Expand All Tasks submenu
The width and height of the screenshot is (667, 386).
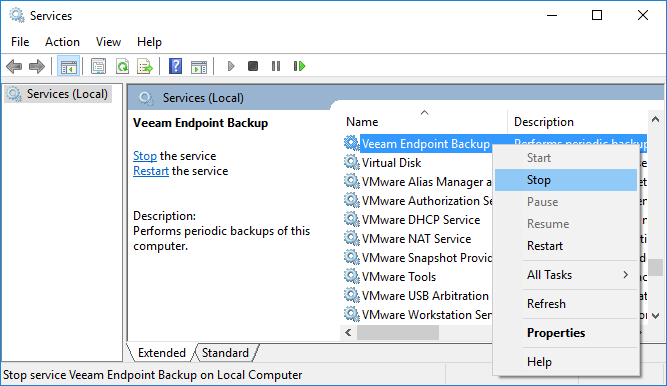click(566, 275)
